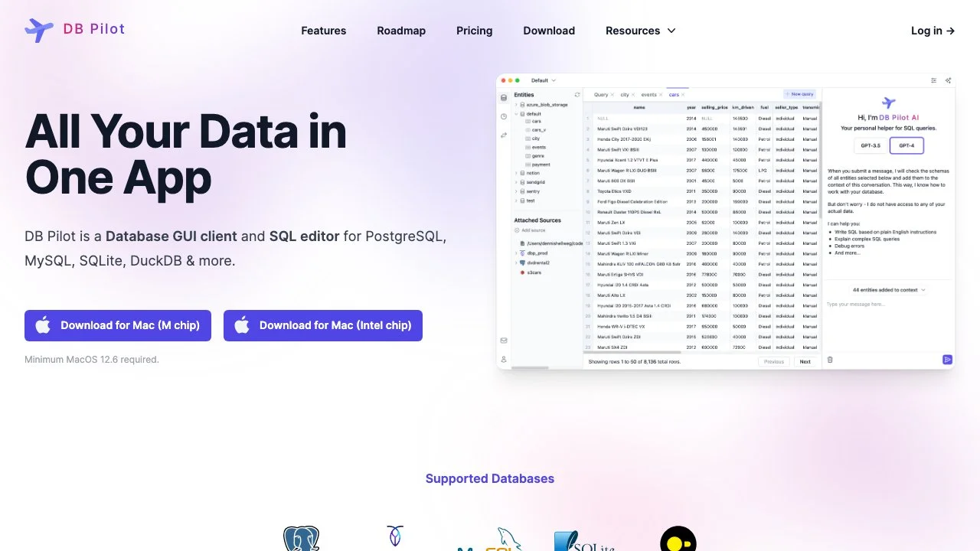Viewport: 980px width, 551px height.
Task: Open the Roadmap nav link
Action: [x=401, y=31]
